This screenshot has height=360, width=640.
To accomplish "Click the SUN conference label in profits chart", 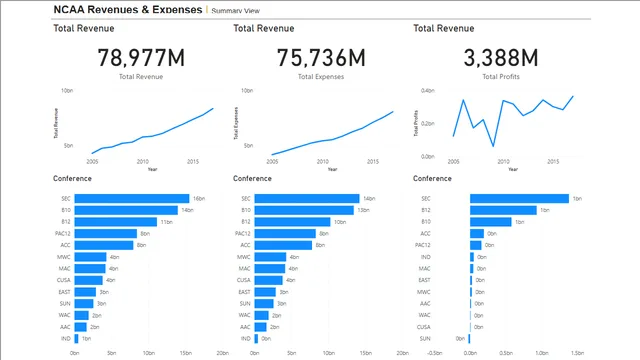I will click(425, 339).
